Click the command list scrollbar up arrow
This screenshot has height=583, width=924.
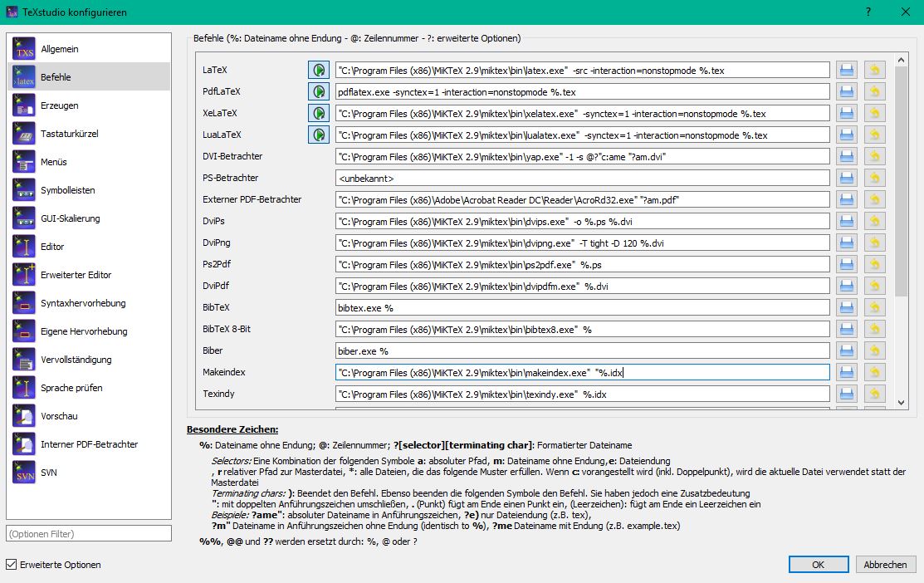[901, 60]
